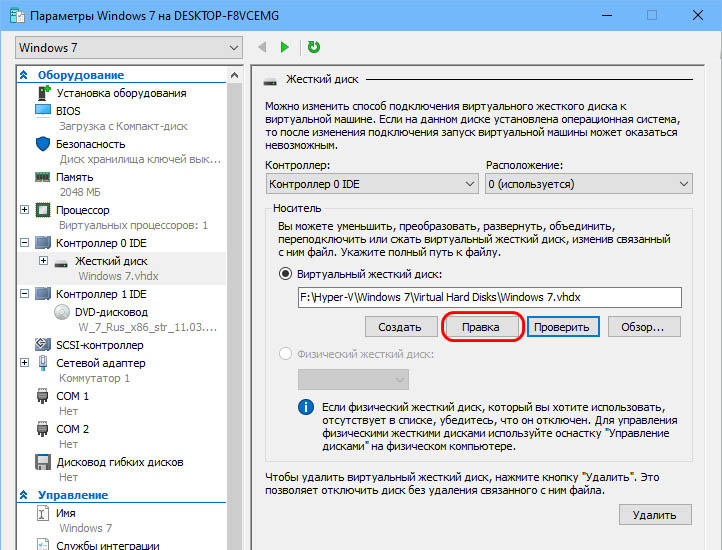Click the Windows 7.vhdx text in tree

[x=118, y=276]
